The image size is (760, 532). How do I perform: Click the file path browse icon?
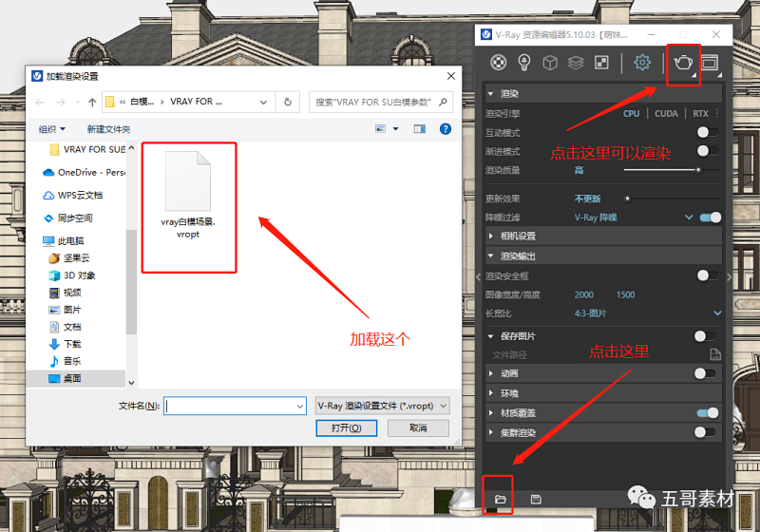click(715, 354)
